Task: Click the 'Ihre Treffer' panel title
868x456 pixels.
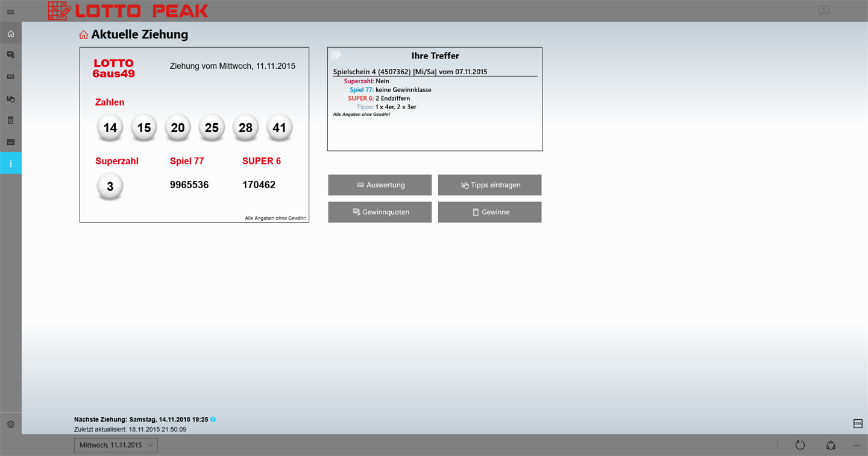Action: pyautogui.click(x=435, y=55)
